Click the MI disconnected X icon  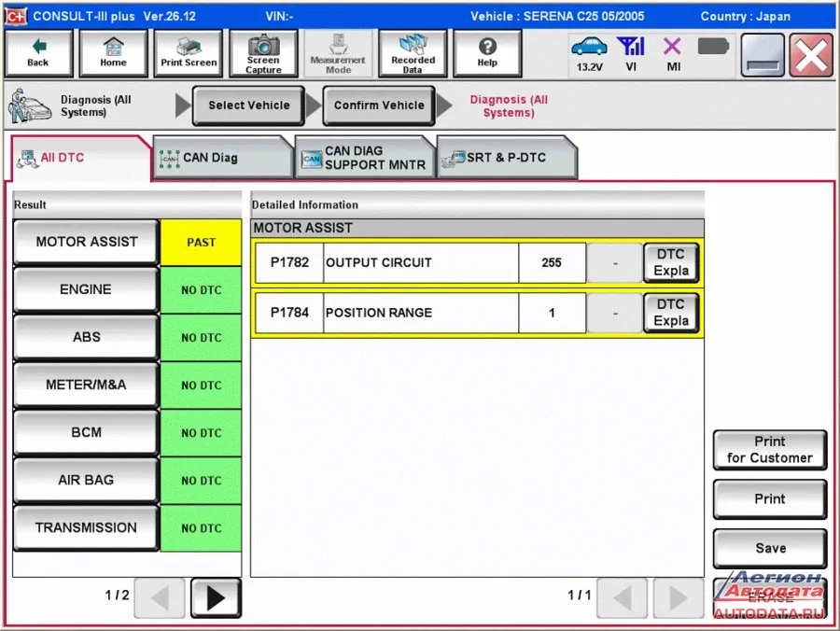coord(672,47)
